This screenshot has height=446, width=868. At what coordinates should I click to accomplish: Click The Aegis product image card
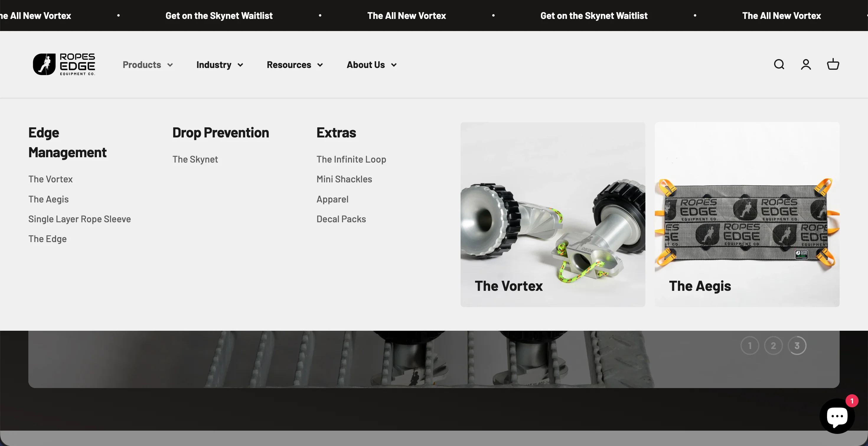point(747,215)
